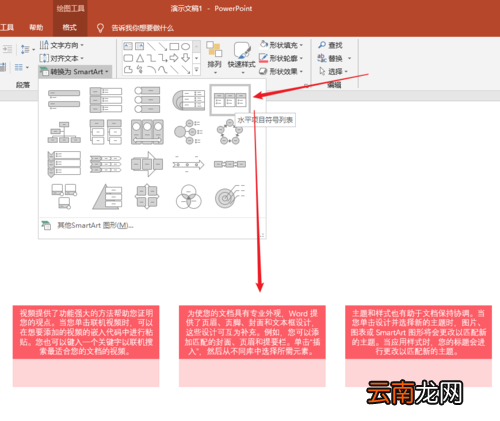Open the 选择 dropdown

(333, 71)
